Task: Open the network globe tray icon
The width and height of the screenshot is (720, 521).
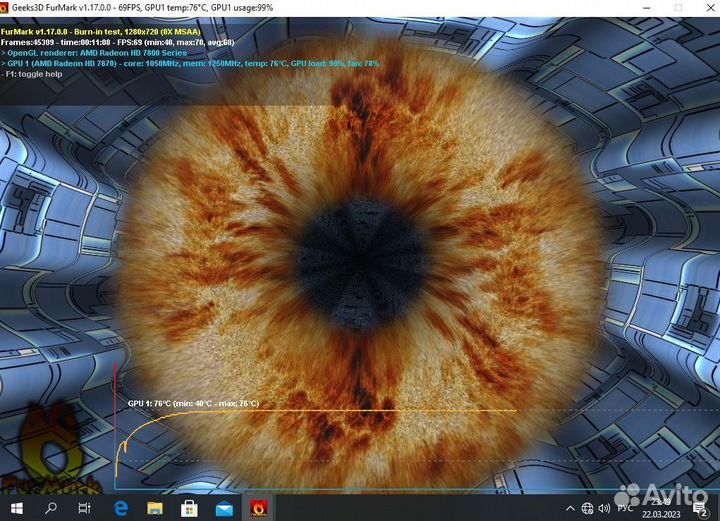Action: click(x=587, y=508)
